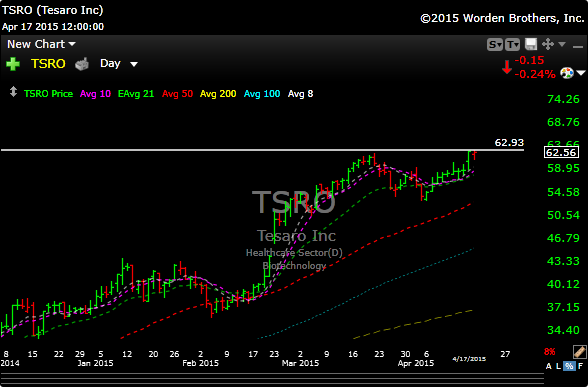The image size is (588, 387).
Task: Click the Apr 2015 time axis label
Action: pos(416,363)
